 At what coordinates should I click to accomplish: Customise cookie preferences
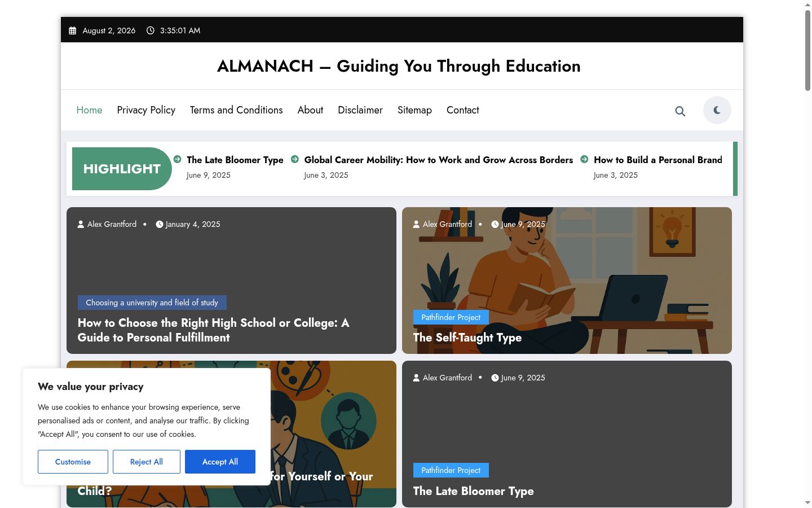pos(73,462)
